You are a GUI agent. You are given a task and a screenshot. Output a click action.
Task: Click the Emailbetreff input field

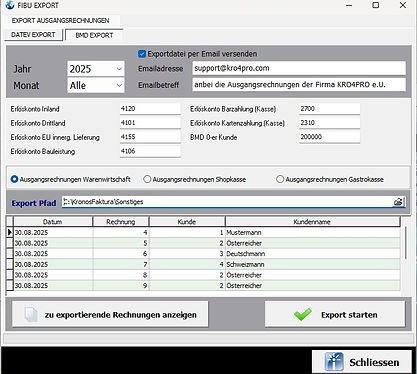coord(299,85)
